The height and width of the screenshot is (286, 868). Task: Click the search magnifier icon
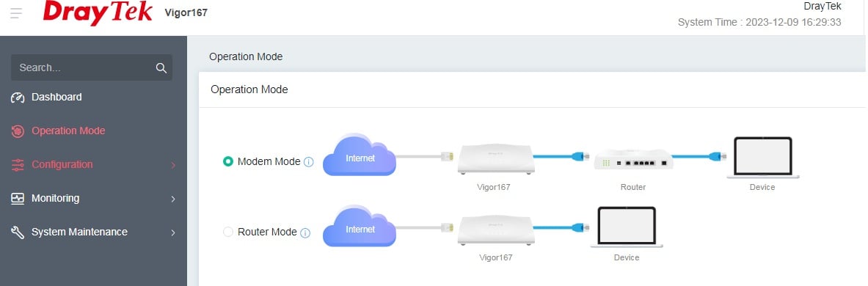[161, 68]
